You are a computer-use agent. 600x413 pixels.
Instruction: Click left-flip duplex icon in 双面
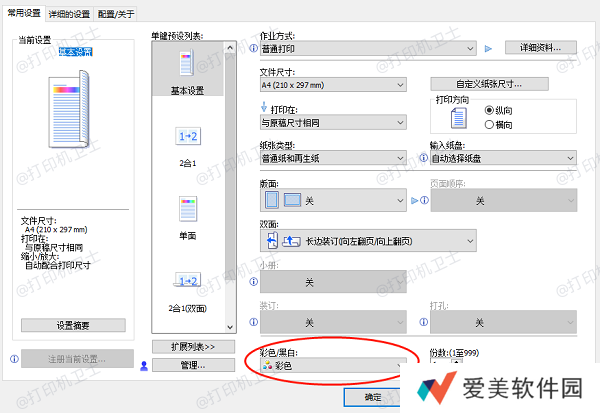tap(272, 241)
